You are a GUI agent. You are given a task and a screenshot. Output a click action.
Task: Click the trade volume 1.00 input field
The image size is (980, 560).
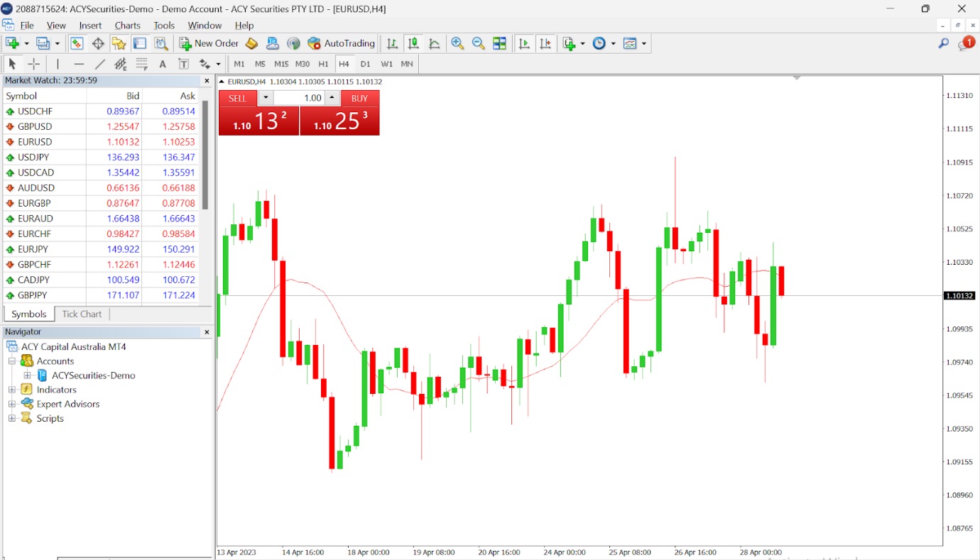(298, 98)
